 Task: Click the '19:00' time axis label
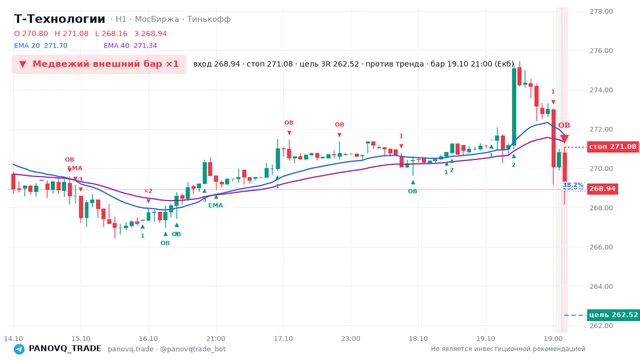[x=553, y=339]
